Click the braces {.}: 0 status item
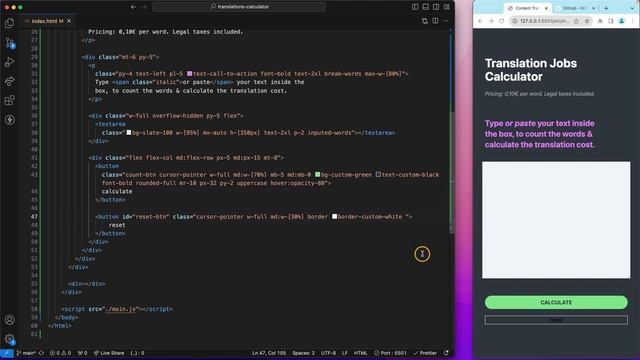The width and height of the screenshot is (640, 360). [137, 353]
